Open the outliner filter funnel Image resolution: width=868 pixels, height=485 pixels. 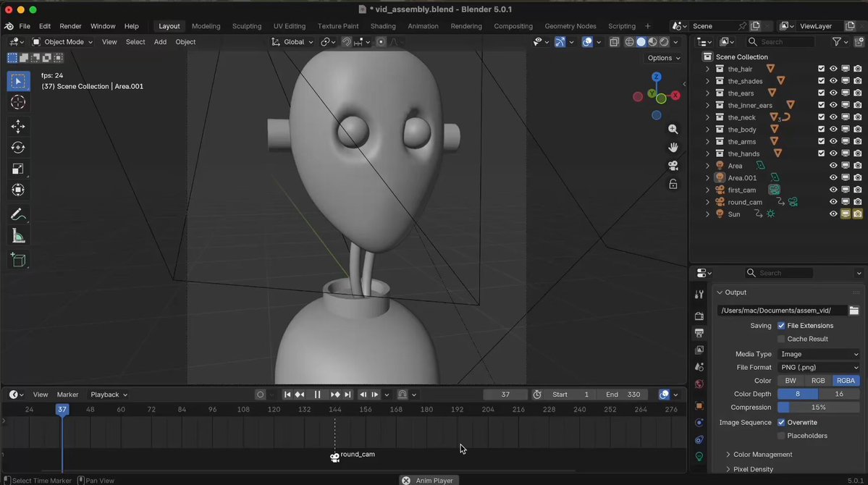(x=837, y=41)
